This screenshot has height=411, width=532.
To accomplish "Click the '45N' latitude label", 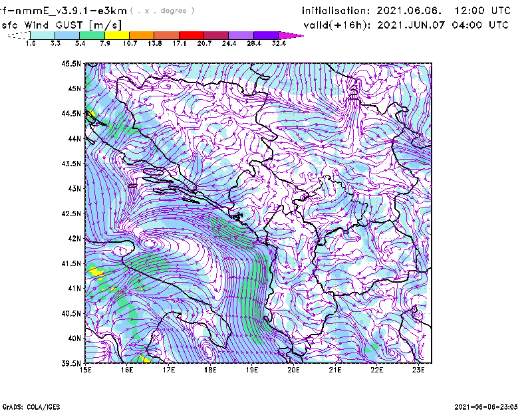I will (74, 88).
